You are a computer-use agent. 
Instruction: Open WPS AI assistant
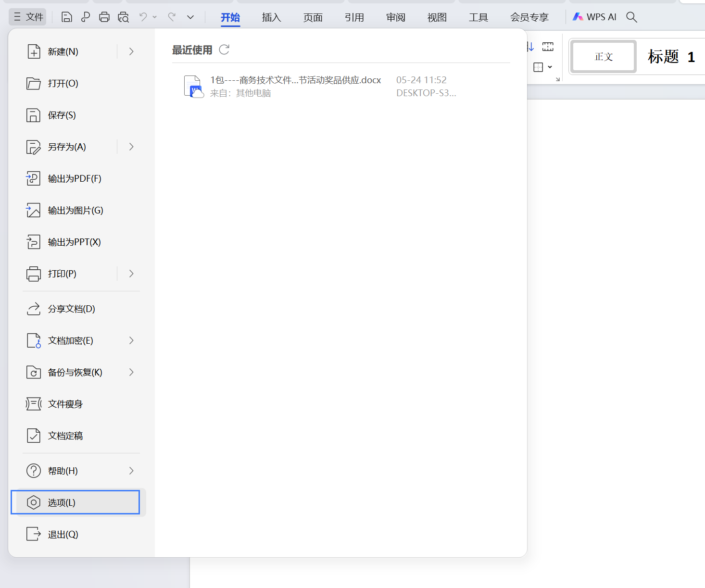pyautogui.click(x=594, y=17)
